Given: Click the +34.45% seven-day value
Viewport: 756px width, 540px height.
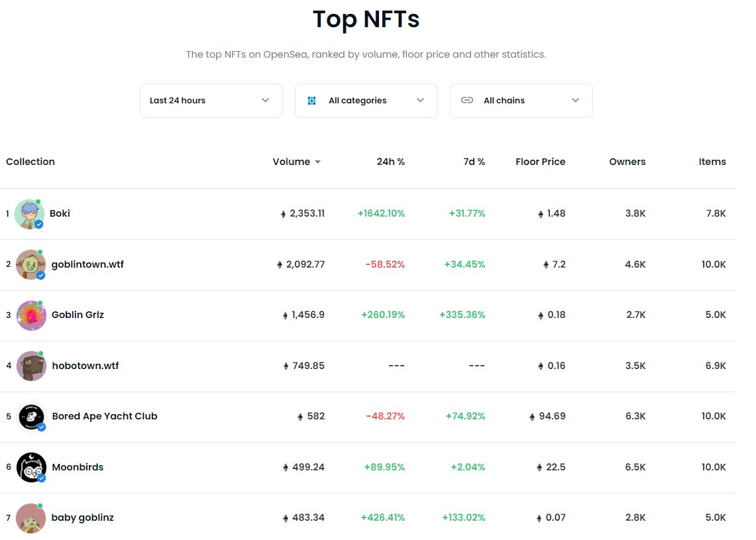Looking at the screenshot, I should pyautogui.click(x=464, y=264).
